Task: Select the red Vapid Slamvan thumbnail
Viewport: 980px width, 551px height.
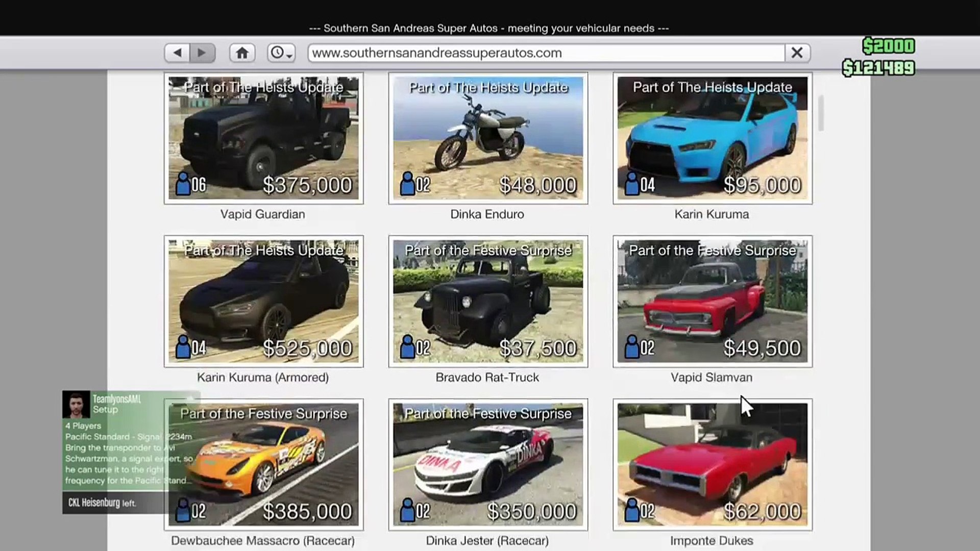Action: (713, 301)
